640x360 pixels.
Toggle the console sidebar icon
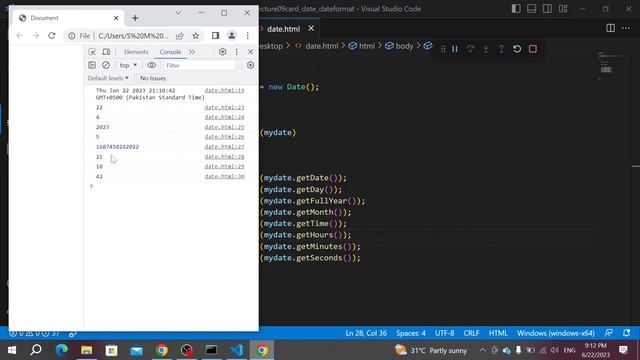(92, 65)
